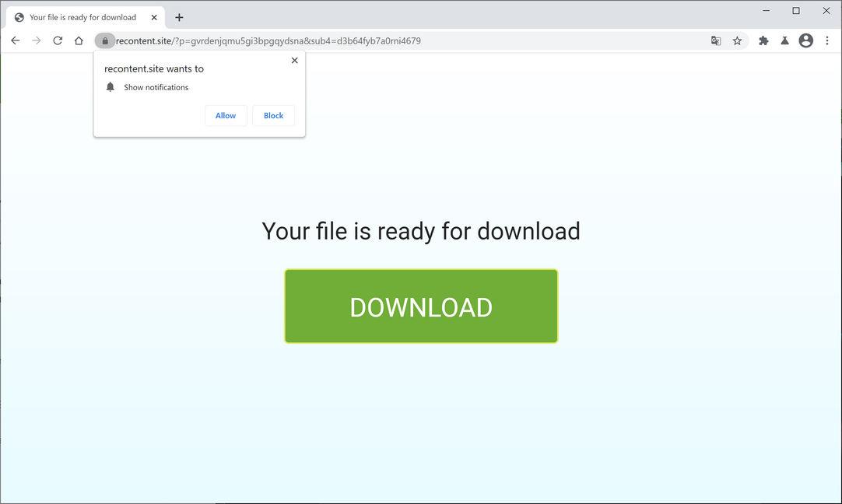
Task: Allow notifications from recontent.site
Action: click(225, 115)
